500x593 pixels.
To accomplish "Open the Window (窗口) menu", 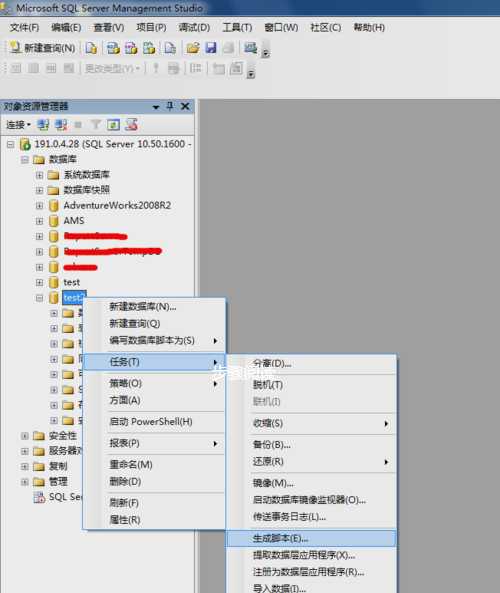I will [x=281, y=27].
